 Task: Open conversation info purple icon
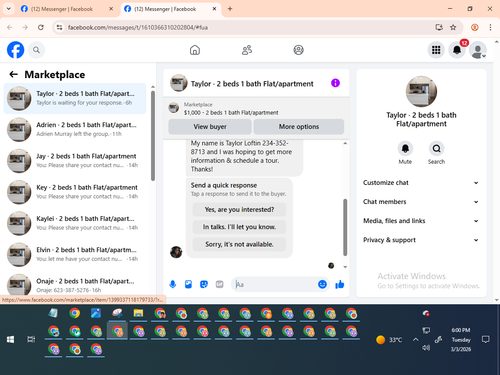(335, 83)
